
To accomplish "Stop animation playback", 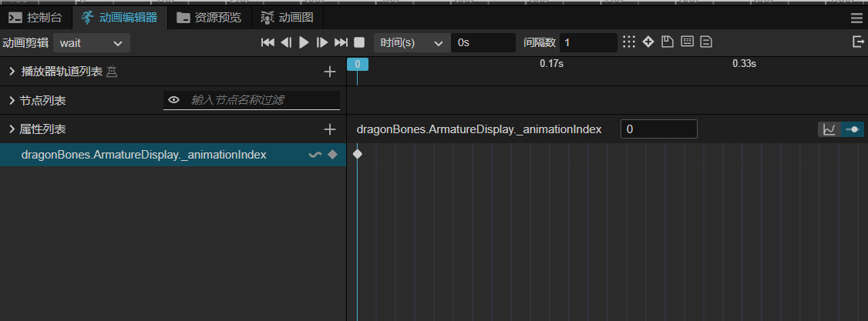I will tap(359, 42).
